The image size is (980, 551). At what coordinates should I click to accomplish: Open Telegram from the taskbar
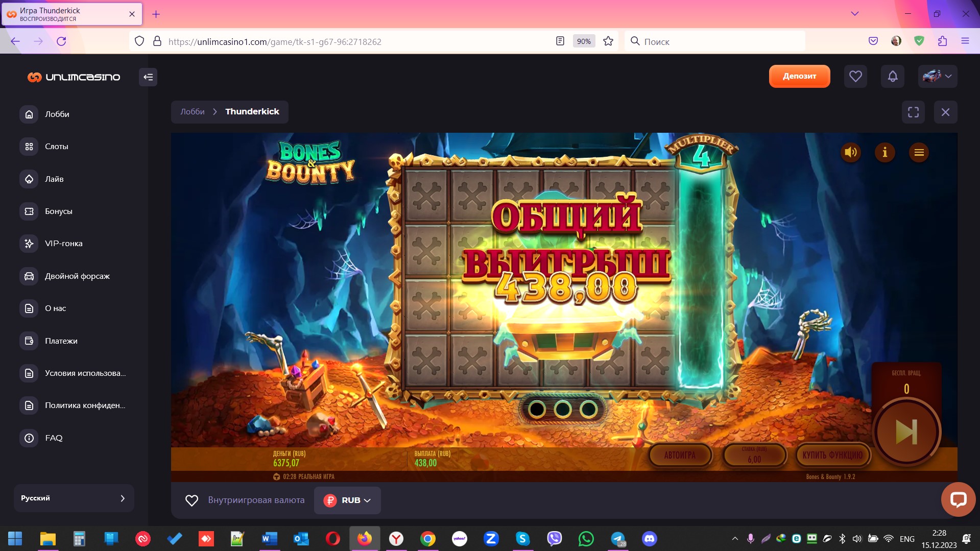(618, 539)
